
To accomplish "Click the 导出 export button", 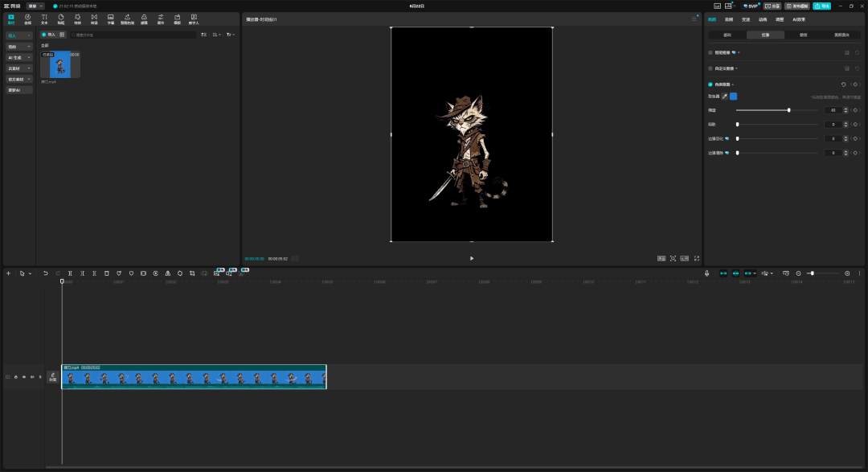I will [x=822, y=6].
